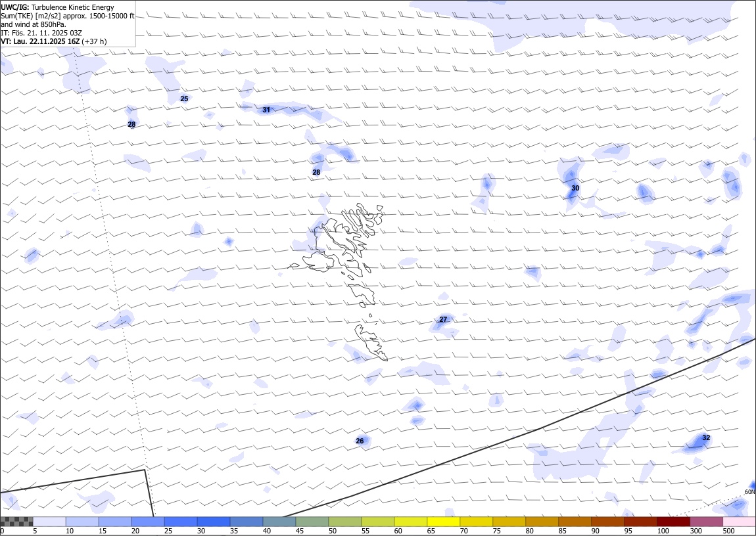Click the '28' label near the left edge
756x536 pixels.
tap(131, 124)
